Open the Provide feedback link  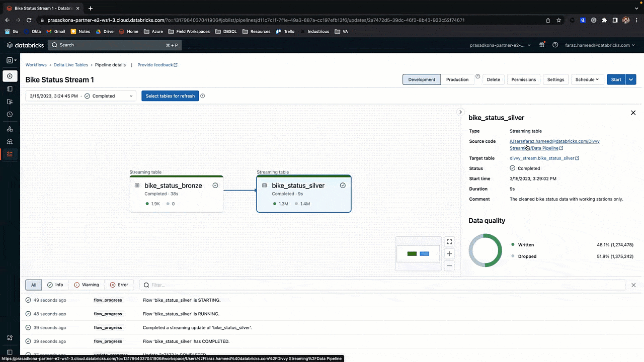coord(157,65)
